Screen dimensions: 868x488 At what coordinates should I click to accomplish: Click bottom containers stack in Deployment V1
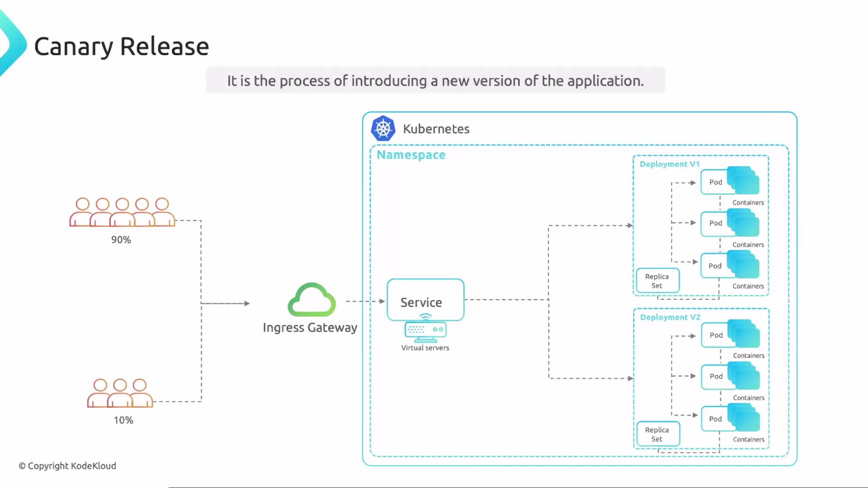[743, 264]
